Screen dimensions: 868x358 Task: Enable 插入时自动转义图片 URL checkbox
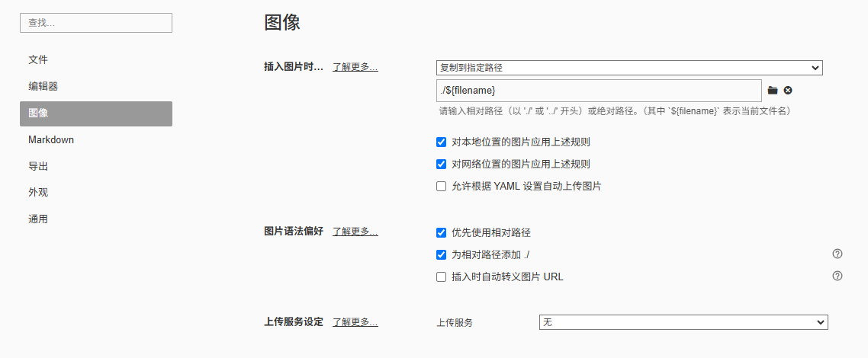[x=441, y=276]
